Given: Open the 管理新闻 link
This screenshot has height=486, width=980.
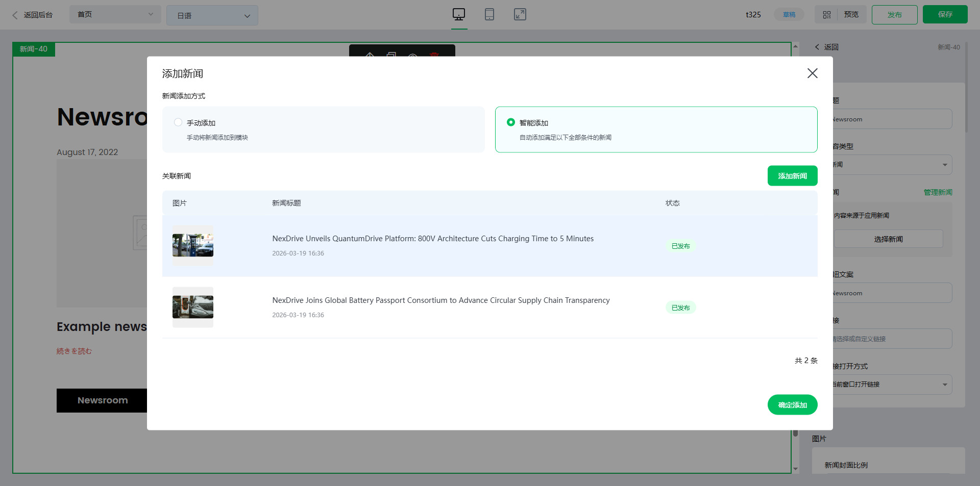Looking at the screenshot, I should [x=938, y=192].
